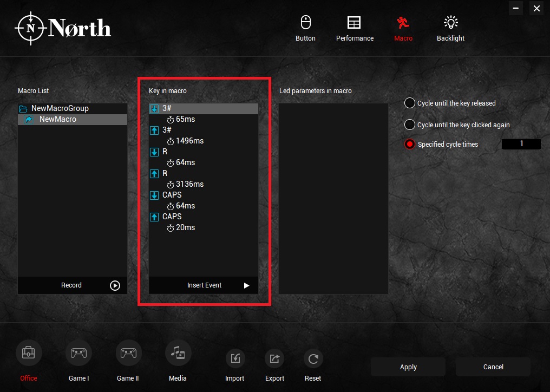This screenshot has width=550, height=392.
Task: Click the North logo
Action: (63, 28)
